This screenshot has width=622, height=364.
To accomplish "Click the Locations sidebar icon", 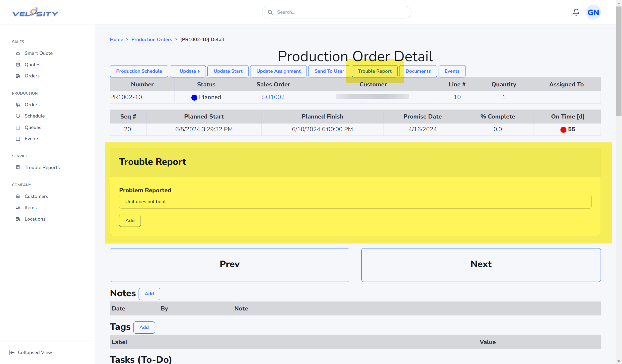I will (18, 219).
